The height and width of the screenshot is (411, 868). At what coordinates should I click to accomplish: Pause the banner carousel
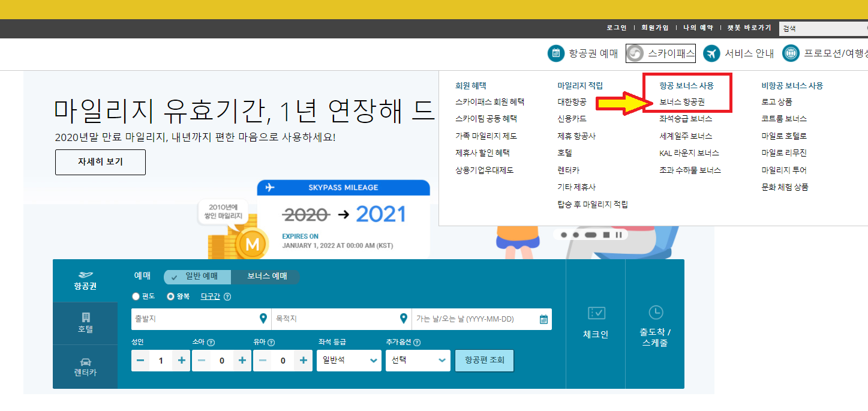[618, 235]
